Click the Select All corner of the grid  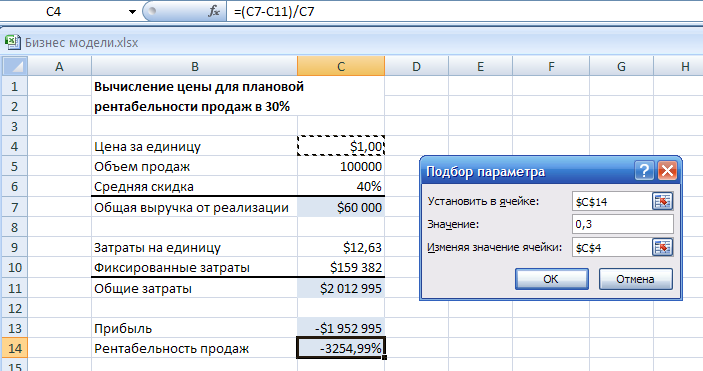click(15, 66)
